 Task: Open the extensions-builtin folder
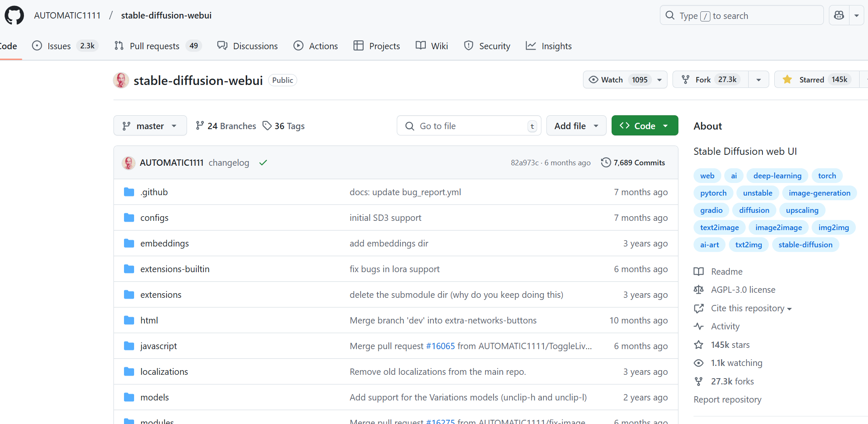(175, 269)
